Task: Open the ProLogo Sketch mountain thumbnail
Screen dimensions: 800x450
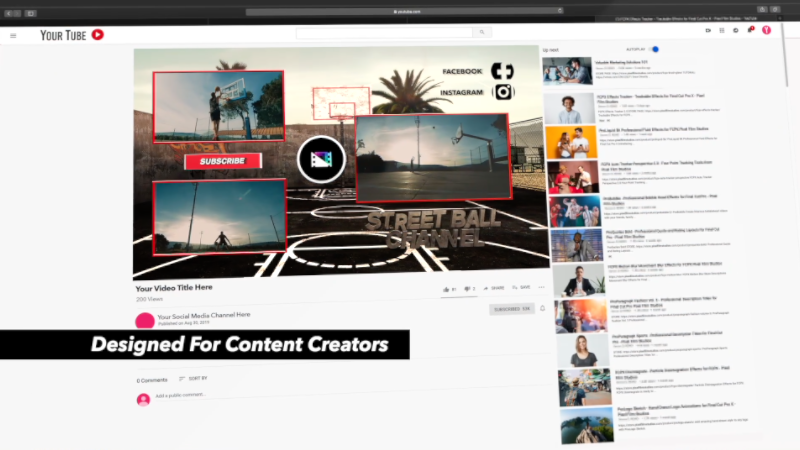Action: 587,425
